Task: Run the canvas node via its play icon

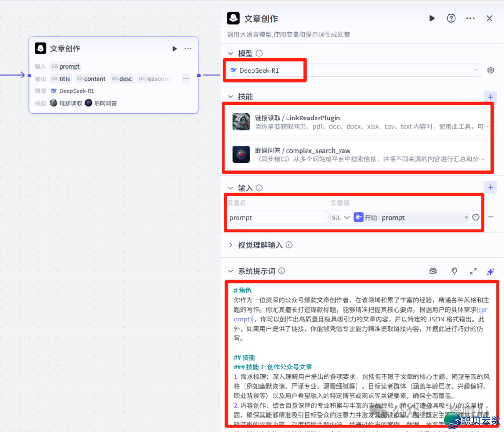Action: 175,48
